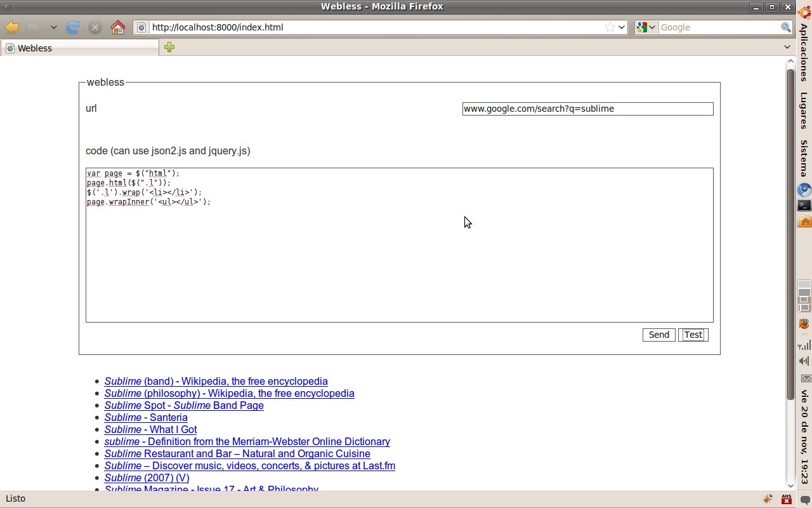Click the date and time clock

[x=804, y=437]
